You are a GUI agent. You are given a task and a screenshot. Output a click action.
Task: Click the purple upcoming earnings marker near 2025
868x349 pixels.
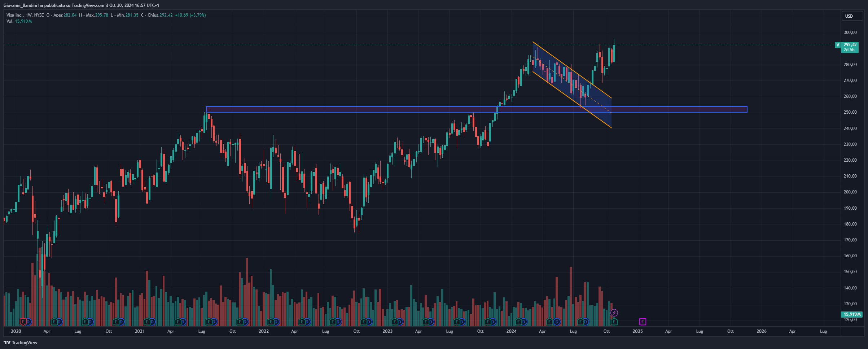click(x=643, y=322)
